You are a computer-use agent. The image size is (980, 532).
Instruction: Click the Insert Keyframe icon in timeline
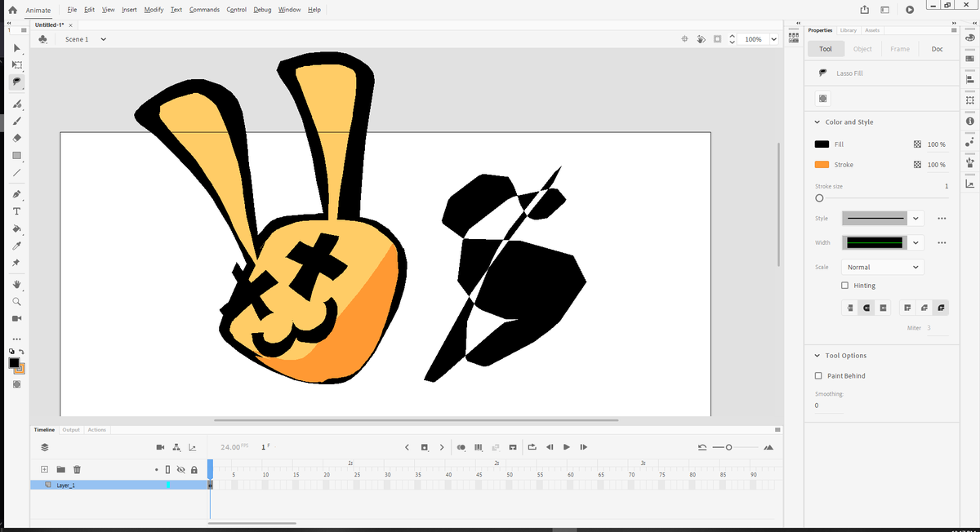425,447
